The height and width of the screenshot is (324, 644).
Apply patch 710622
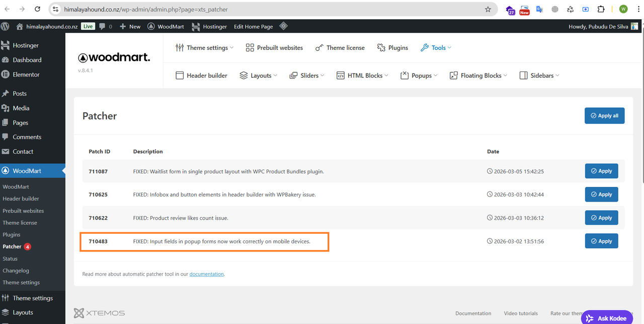601,218
